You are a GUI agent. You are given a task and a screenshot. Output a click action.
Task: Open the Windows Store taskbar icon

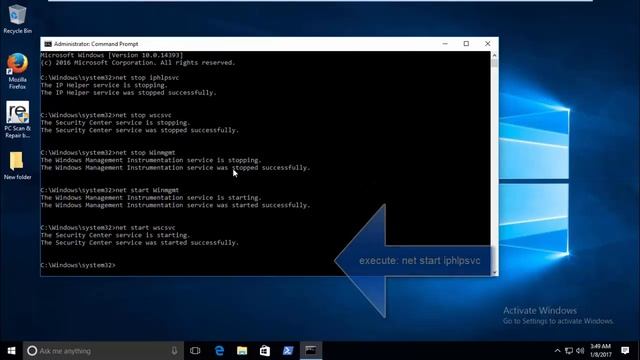click(x=265, y=351)
